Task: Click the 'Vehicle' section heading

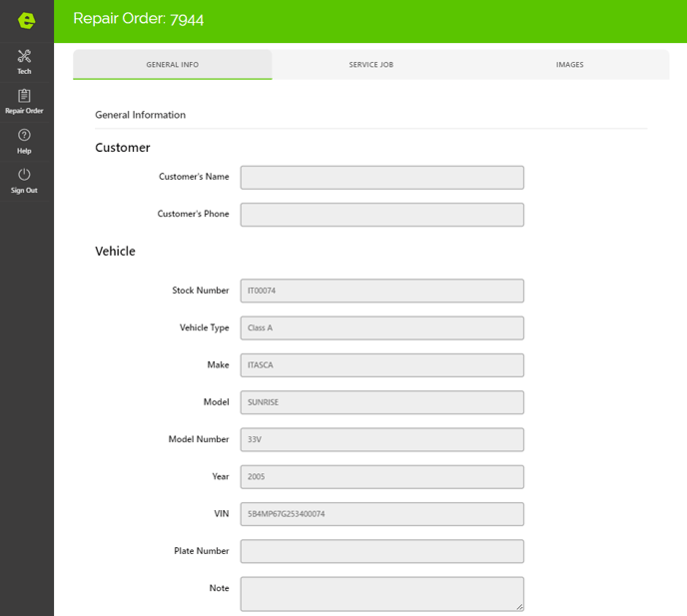Action: click(115, 251)
